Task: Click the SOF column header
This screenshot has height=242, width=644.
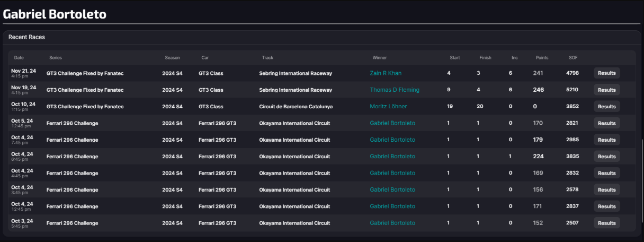Action: click(573, 57)
